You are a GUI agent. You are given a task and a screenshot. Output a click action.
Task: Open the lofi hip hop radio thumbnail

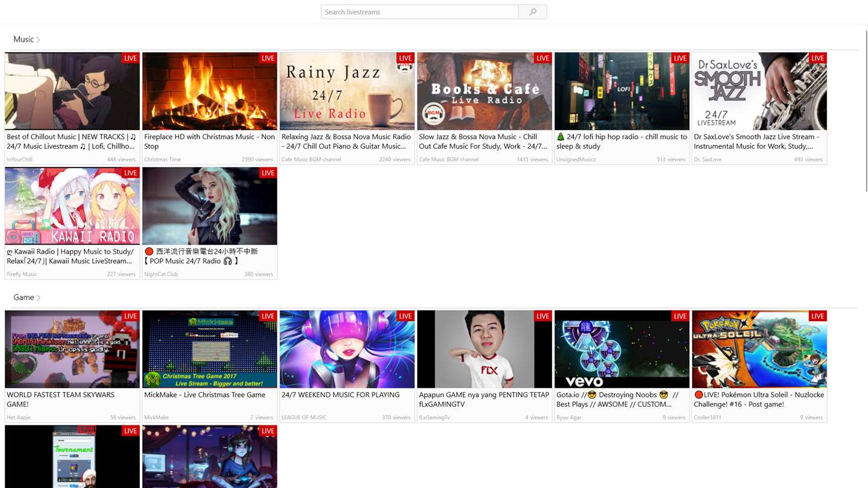pyautogui.click(x=622, y=91)
